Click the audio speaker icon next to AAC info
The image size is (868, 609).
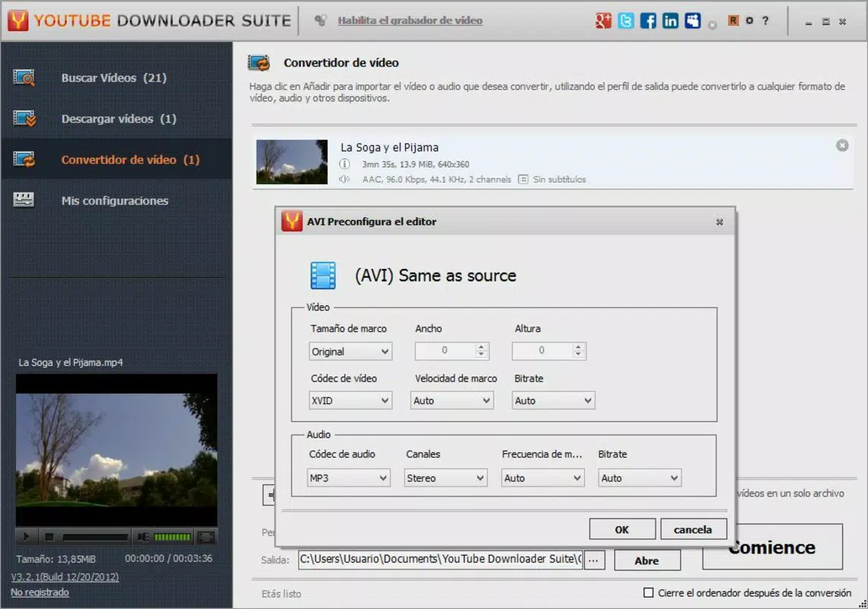click(x=344, y=179)
